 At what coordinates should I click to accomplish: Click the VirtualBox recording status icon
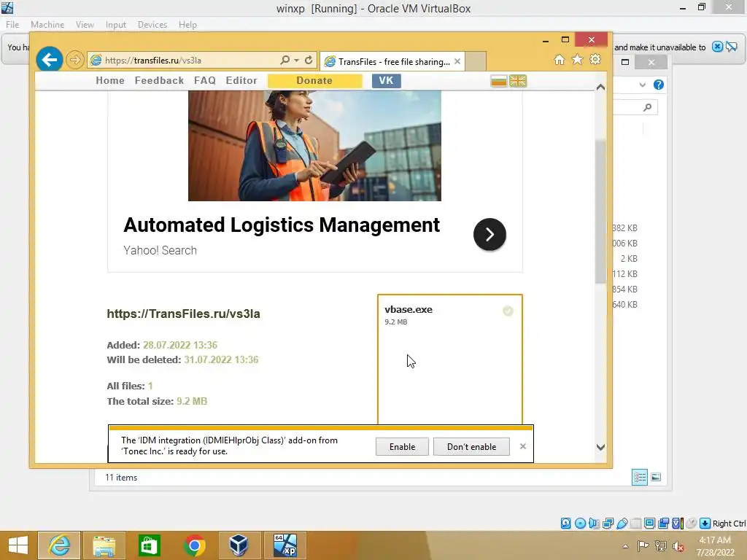click(663, 524)
